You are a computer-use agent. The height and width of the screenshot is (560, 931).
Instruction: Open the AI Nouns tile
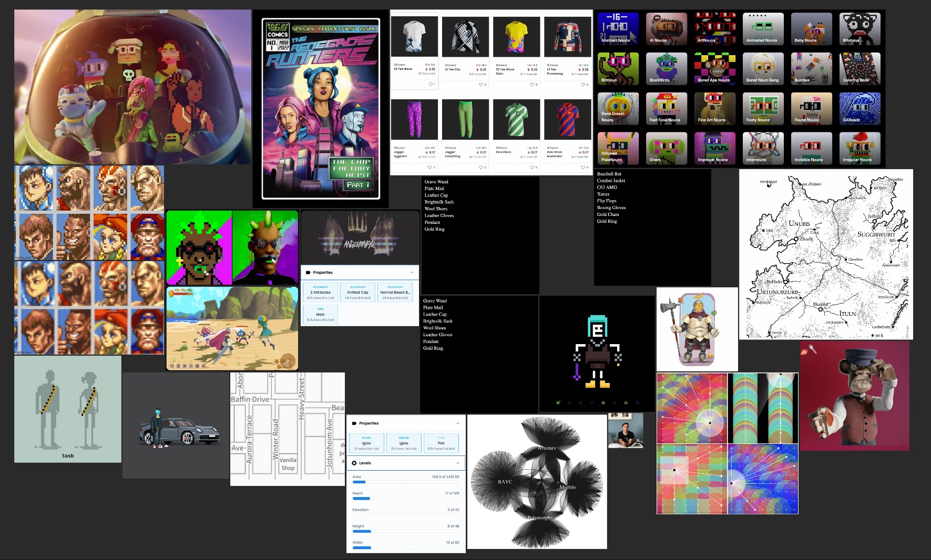coord(667,29)
